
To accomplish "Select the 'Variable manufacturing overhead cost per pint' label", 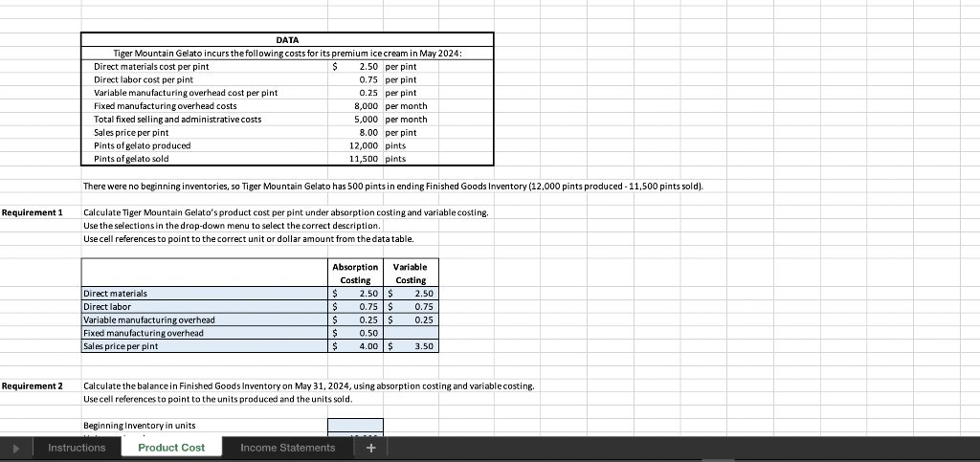I will pos(186,93).
